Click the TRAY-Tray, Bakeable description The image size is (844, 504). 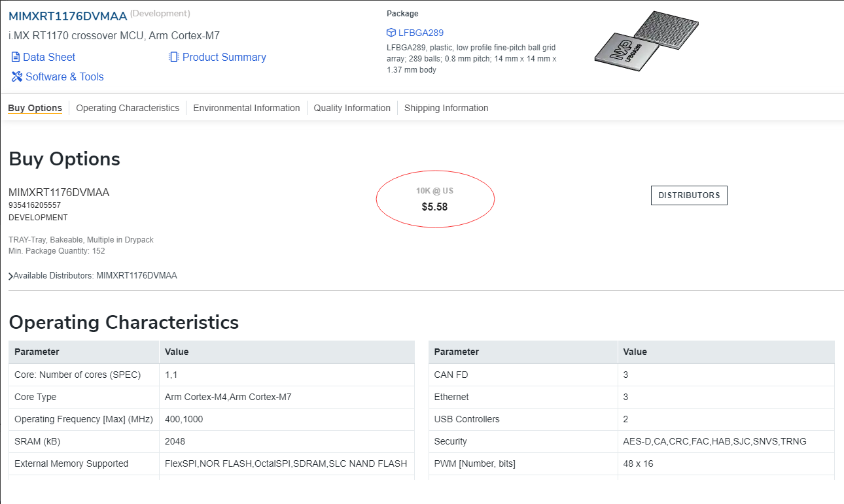coord(81,240)
